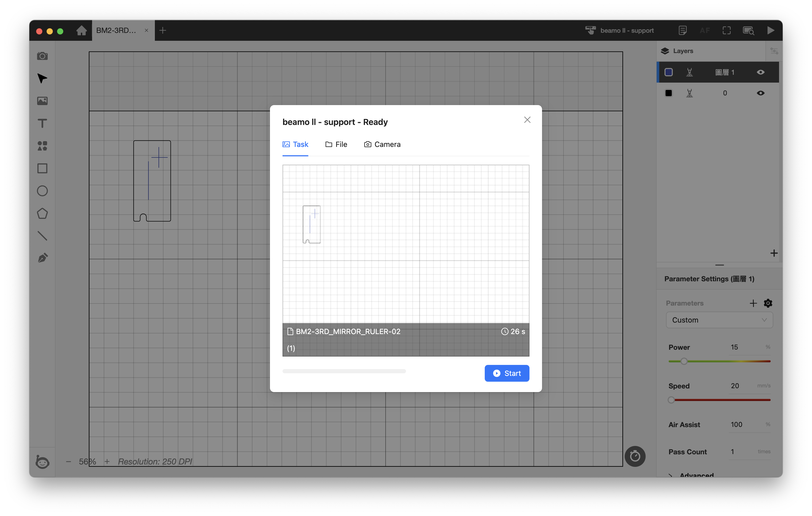Viewport: 812px width, 516px height.
Task: Click the Resolution: 250 DPI text
Action: (155, 461)
